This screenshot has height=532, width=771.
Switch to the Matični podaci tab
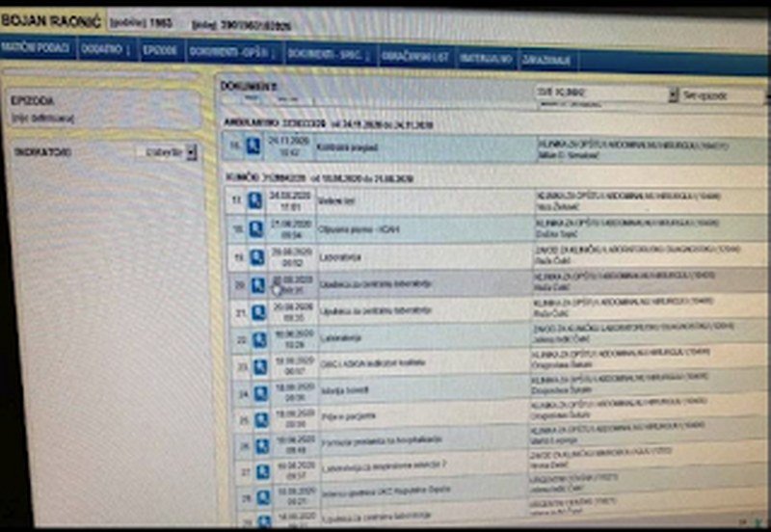[x=36, y=48]
